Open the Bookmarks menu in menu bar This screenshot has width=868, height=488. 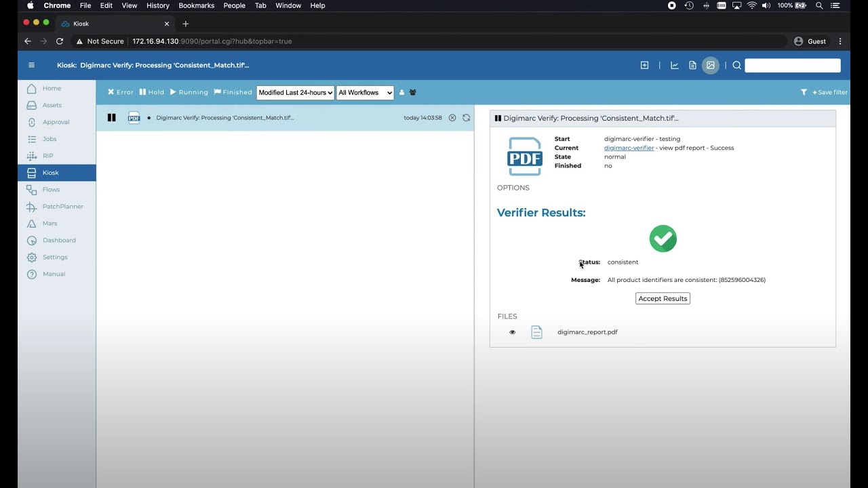(197, 5)
